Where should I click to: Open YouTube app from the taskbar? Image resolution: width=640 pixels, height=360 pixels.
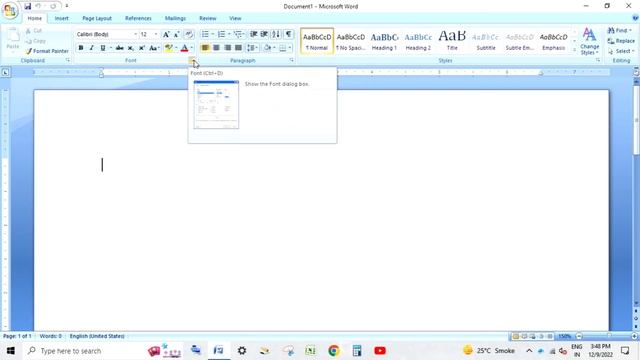point(380,351)
